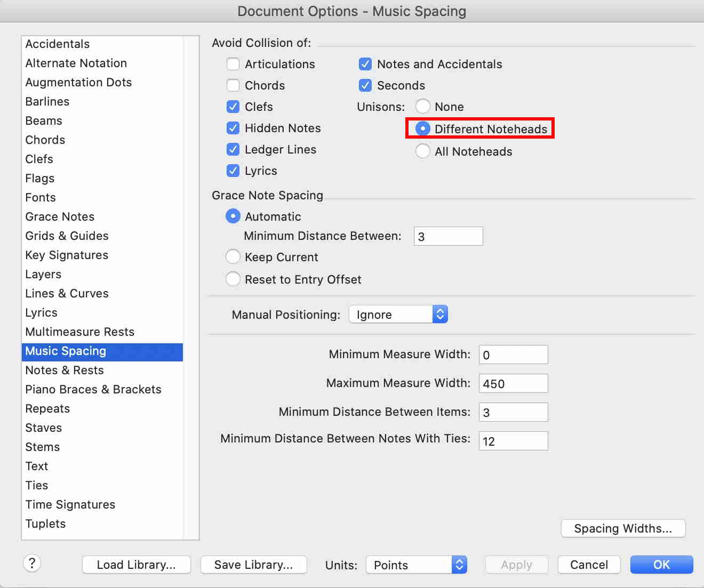Screen dimensions: 704x588
Task: Click the Save Library button
Action: pyautogui.click(x=253, y=565)
